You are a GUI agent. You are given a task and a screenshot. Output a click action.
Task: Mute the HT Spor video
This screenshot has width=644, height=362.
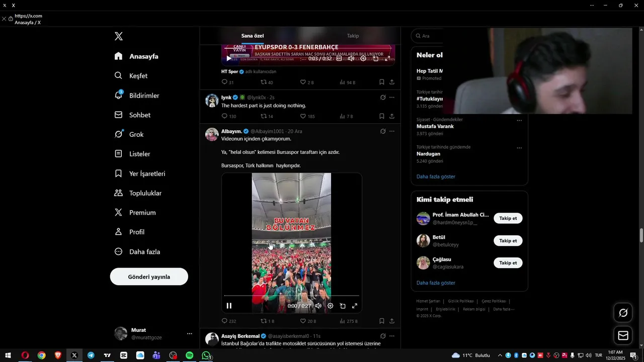tap(351, 58)
